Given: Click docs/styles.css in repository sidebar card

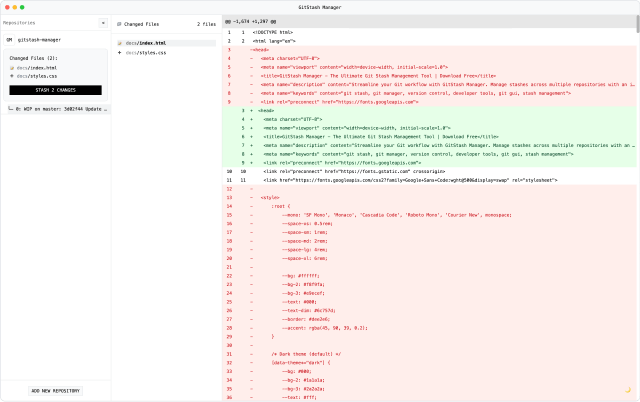Looking at the screenshot, I should point(37,76).
